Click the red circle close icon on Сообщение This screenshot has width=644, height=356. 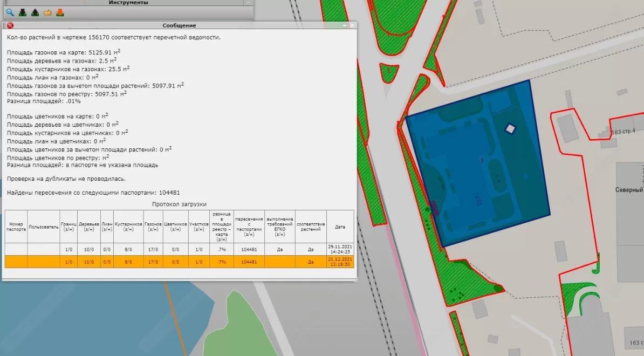[10, 25]
